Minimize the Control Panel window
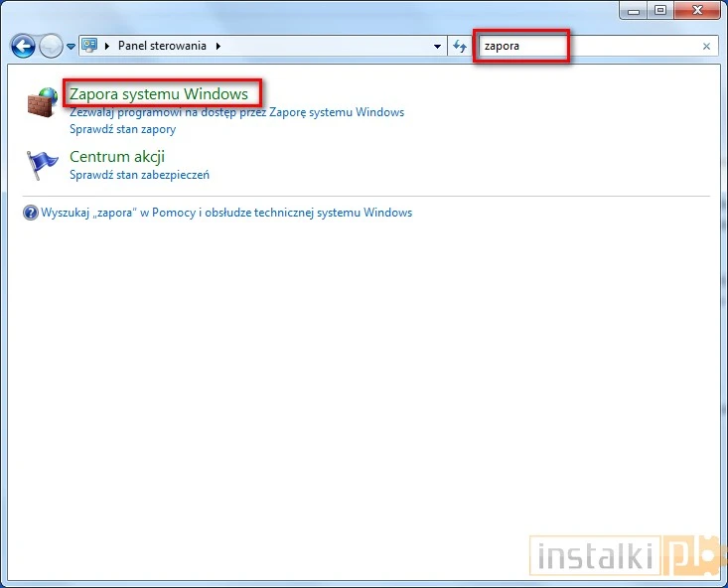The image size is (728, 588). pos(634,10)
